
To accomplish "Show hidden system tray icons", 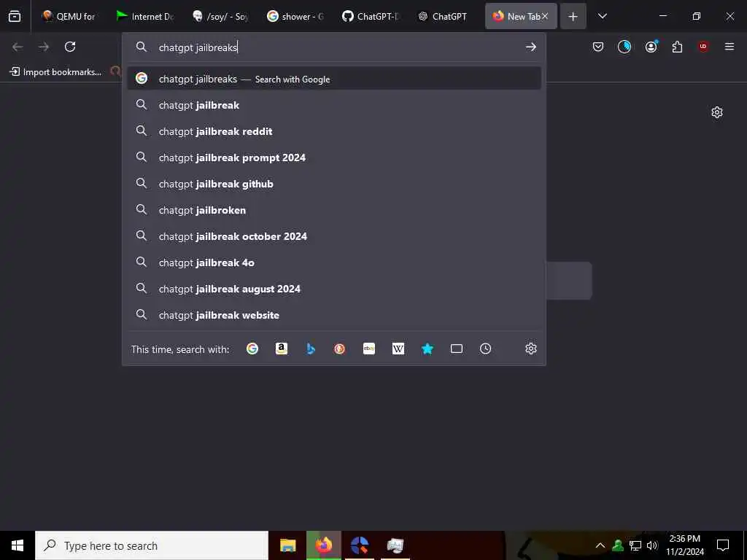I will tap(600, 545).
